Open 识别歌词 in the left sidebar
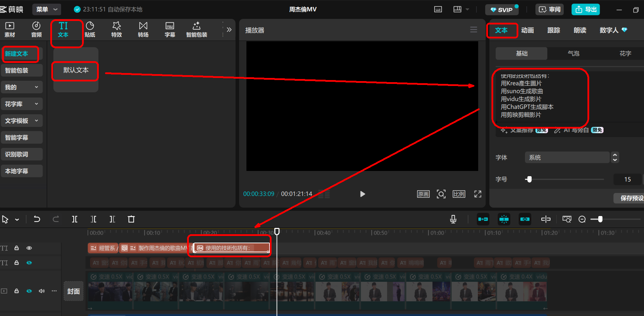The image size is (644, 316). (x=22, y=154)
